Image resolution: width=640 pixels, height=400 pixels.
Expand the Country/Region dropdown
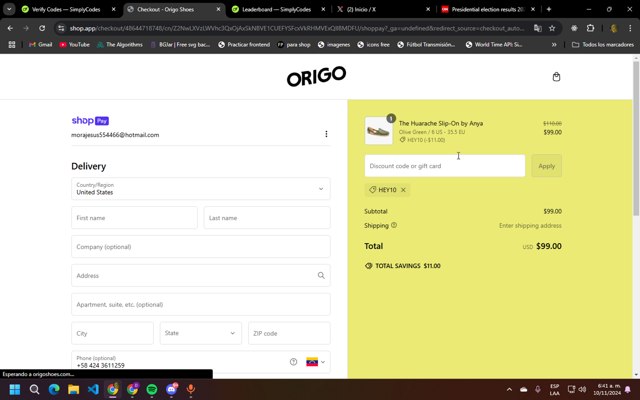(x=200, y=189)
